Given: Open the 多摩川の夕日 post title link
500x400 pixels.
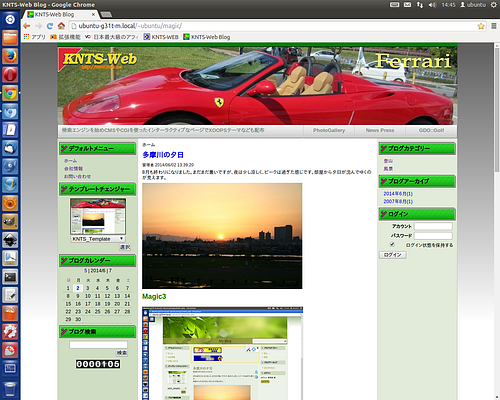Looking at the screenshot, I should click(x=163, y=155).
